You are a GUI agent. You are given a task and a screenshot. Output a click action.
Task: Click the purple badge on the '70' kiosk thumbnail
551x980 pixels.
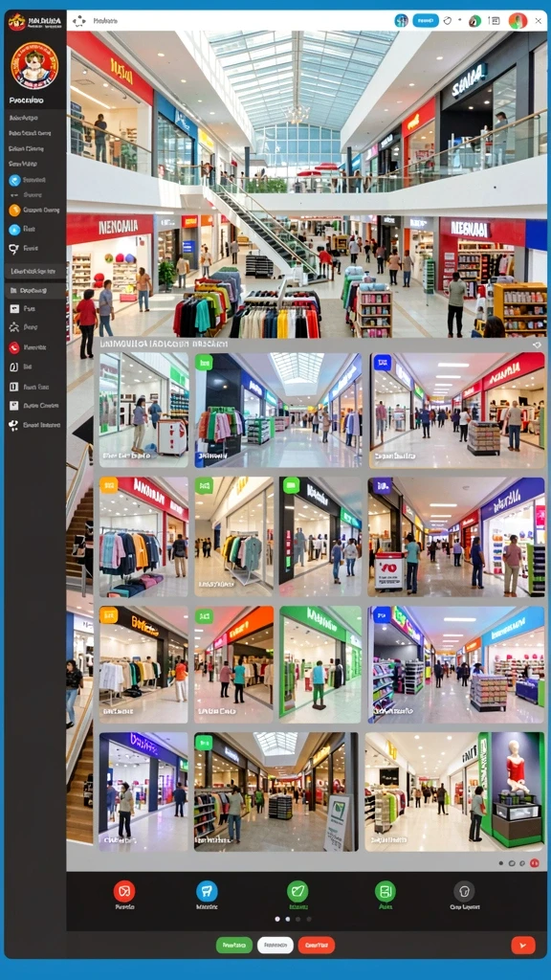pos(383,486)
